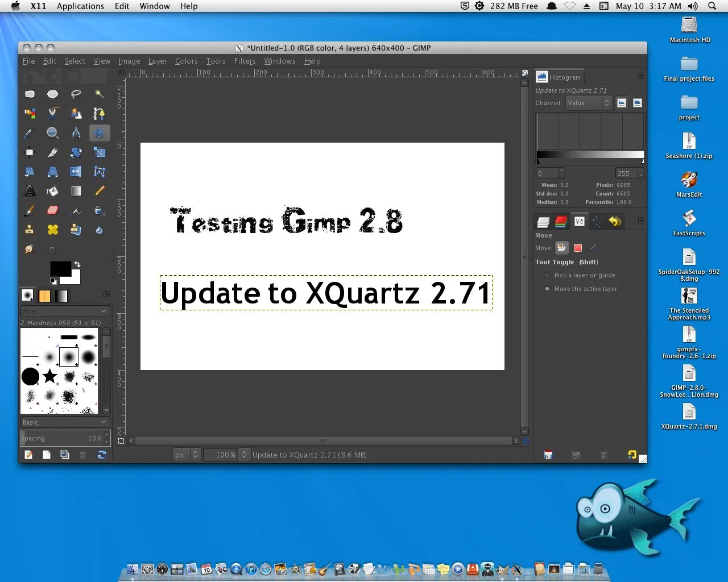Select the Text tool
Image resolution: width=728 pixels, height=582 pixels.
(30, 191)
